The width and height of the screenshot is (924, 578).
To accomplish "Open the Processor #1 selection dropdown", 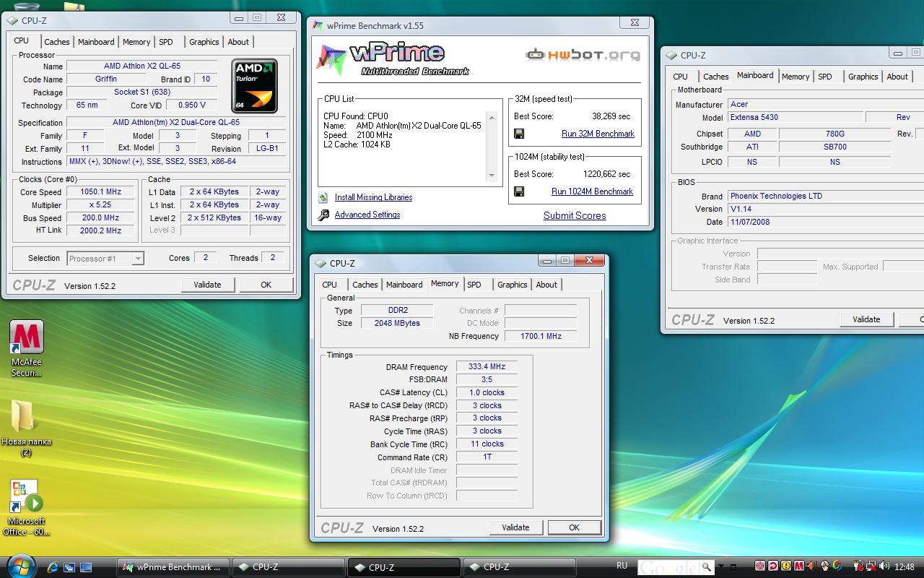I will pos(137,258).
